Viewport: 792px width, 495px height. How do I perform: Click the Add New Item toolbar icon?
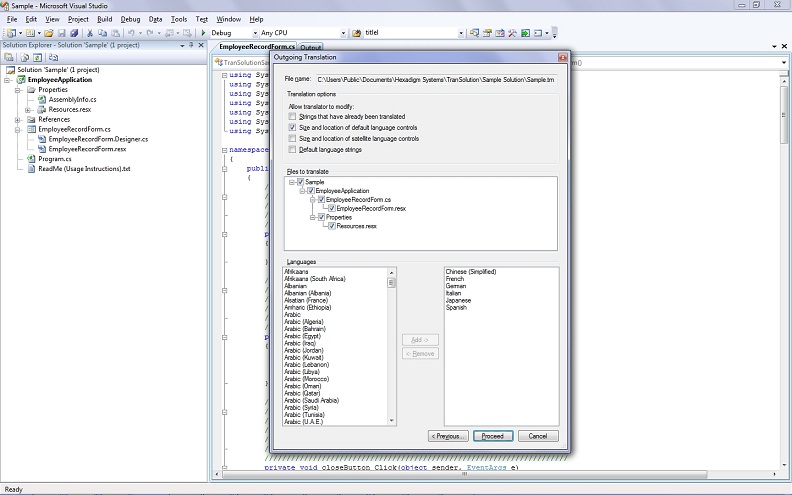(x=30, y=33)
